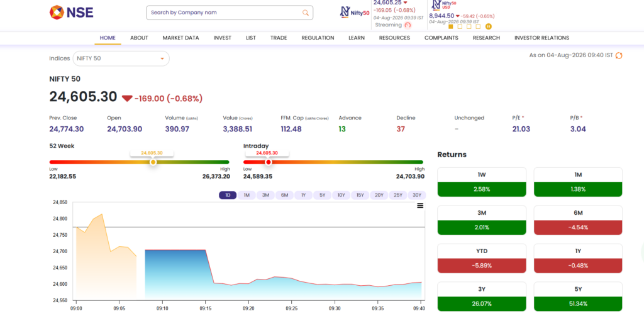
Task: Click the Volume value 390.97
Action: click(177, 129)
